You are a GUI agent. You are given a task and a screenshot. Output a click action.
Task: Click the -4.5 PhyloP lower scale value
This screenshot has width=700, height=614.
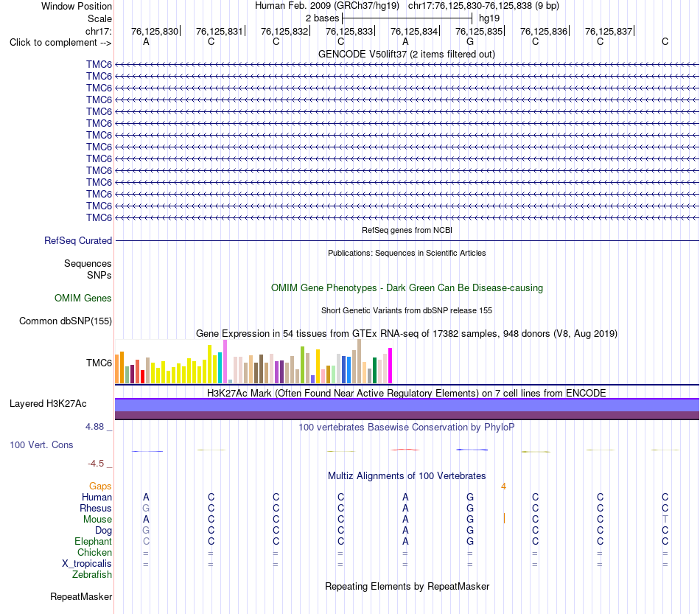pyautogui.click(x=96, y=464)
